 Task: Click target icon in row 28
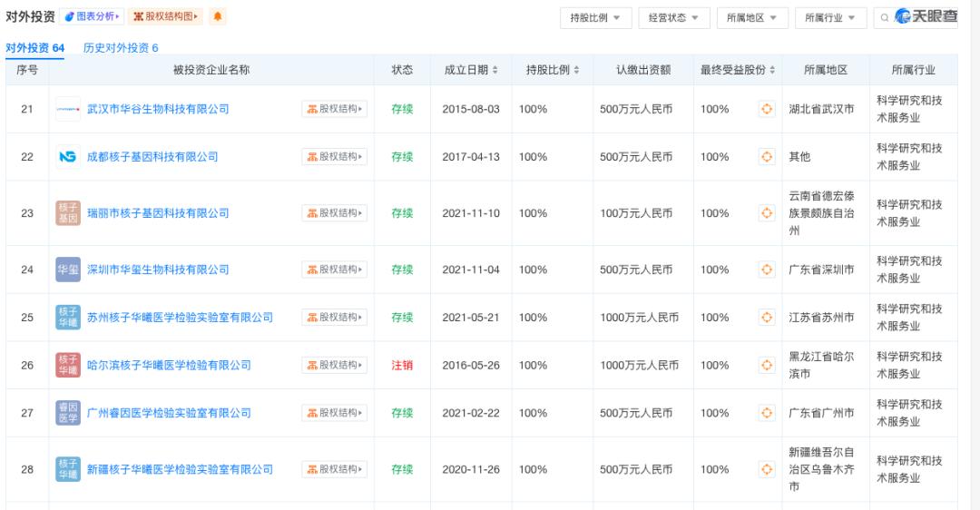(x=767, y=469)
